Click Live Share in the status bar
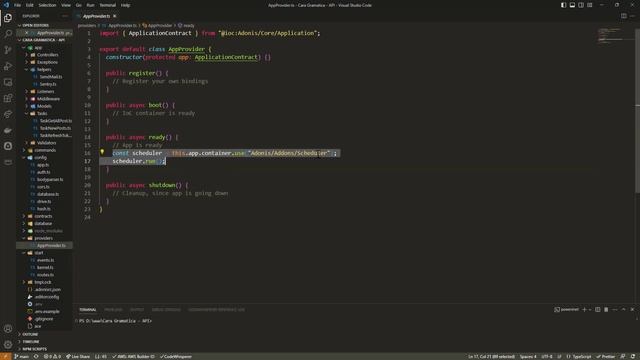The width and height of the screenshot is (640, 360). tap(78, 356)
